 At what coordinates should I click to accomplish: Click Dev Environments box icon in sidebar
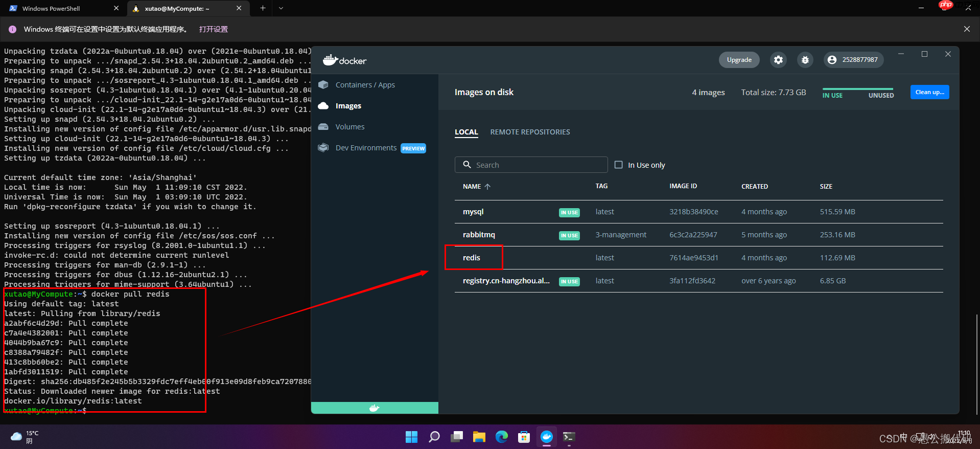coord(323,148)
